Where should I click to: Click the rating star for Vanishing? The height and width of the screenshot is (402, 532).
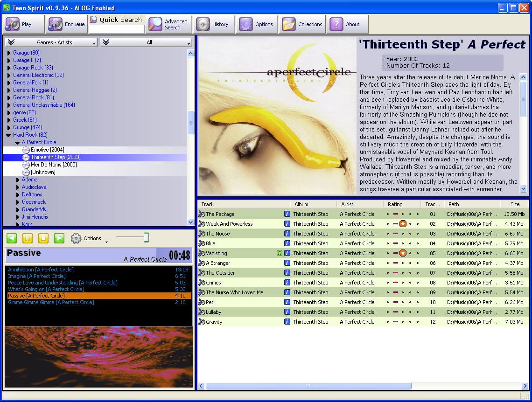(403, 253)
